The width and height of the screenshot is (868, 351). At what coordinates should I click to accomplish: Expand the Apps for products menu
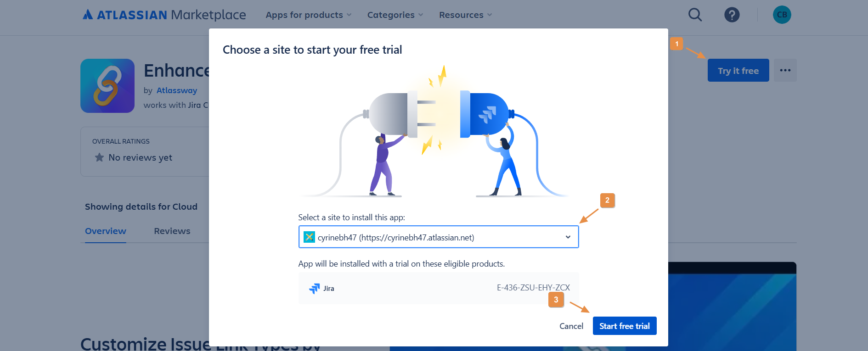point(308,15)
